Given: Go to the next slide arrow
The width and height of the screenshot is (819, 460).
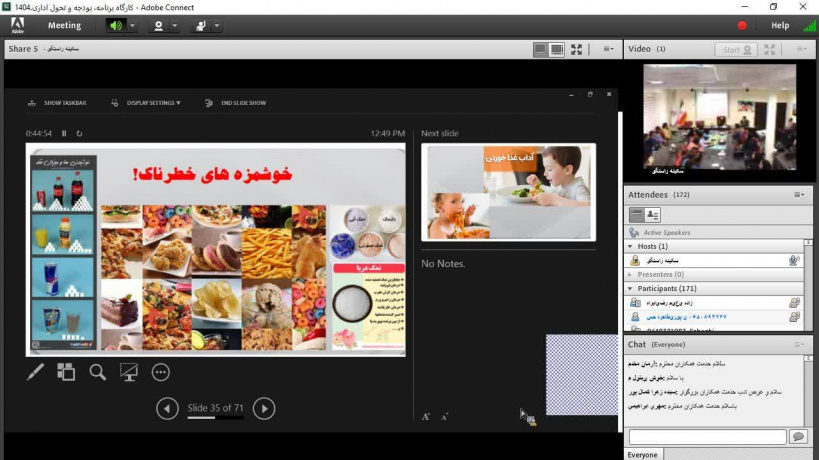Looking at the screenshot, I should [x=263, y=407].
